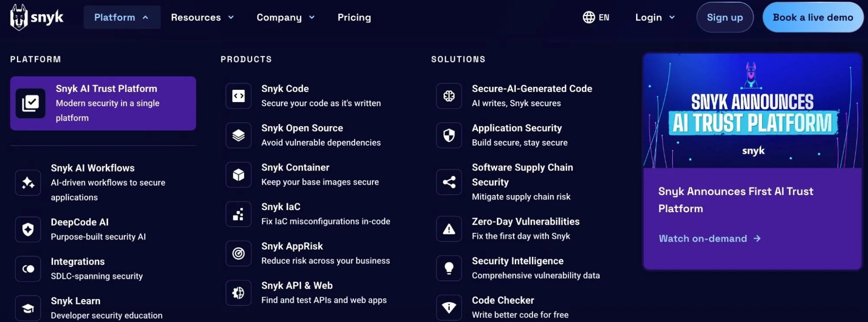
Task: Click the Zero-Day Vulnerabilities warning icon
Action: pos(449,229)
